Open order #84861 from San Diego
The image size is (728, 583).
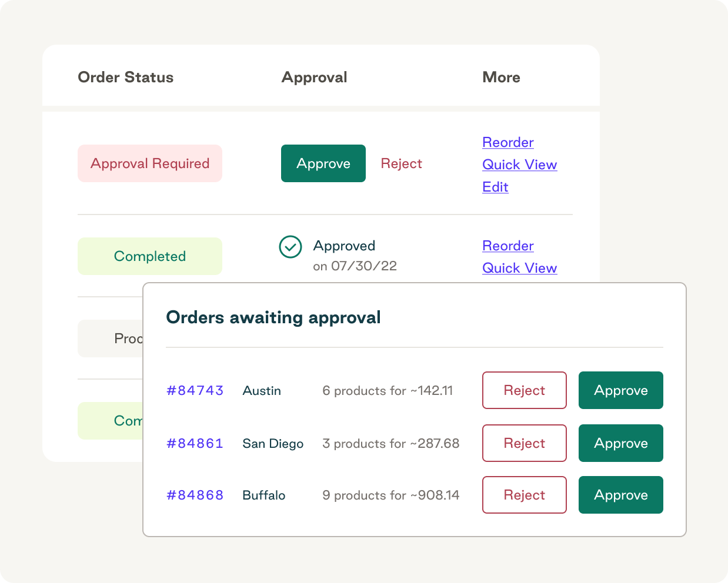195,443
